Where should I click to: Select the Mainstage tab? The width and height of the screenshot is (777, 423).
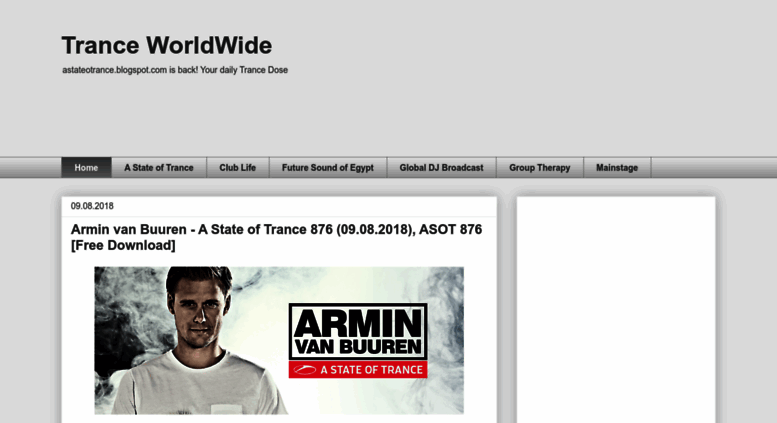pyautogui.click(x=617, y=167)
